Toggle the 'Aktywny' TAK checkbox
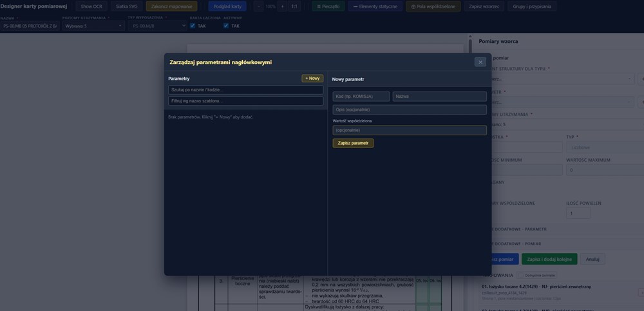 tap(227, 26)
